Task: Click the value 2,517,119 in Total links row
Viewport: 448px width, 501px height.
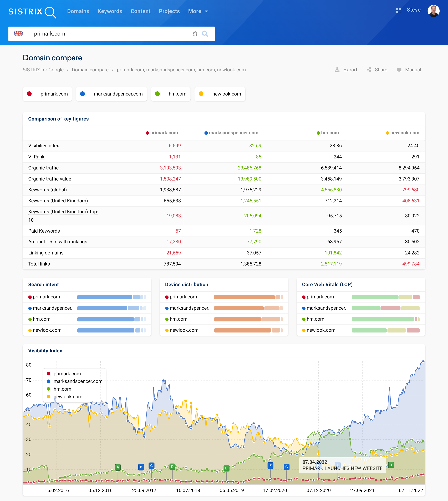Action: point(331,264)
